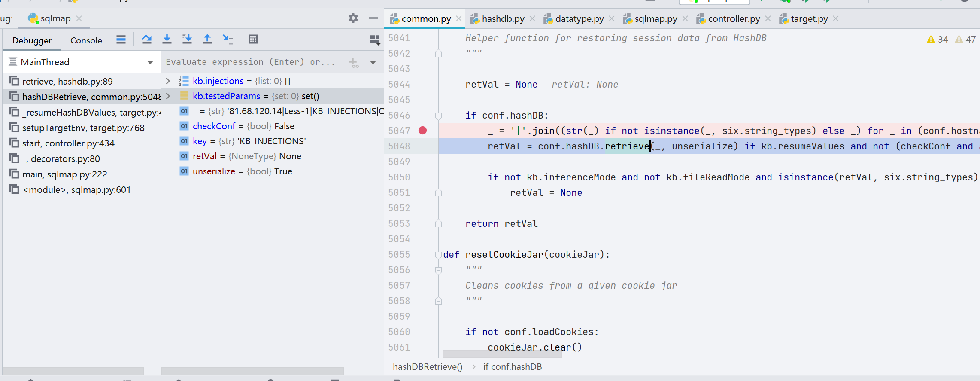Image resolution: width=980 pixels, height=381 pixels.
Task: Open debugger layout settings icon
Action: [374, 40]
